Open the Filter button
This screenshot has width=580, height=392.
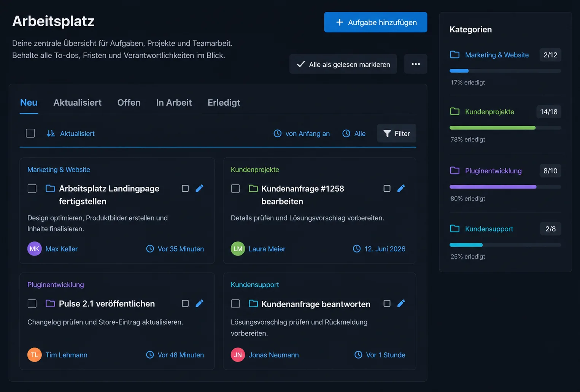coord(397,133)
